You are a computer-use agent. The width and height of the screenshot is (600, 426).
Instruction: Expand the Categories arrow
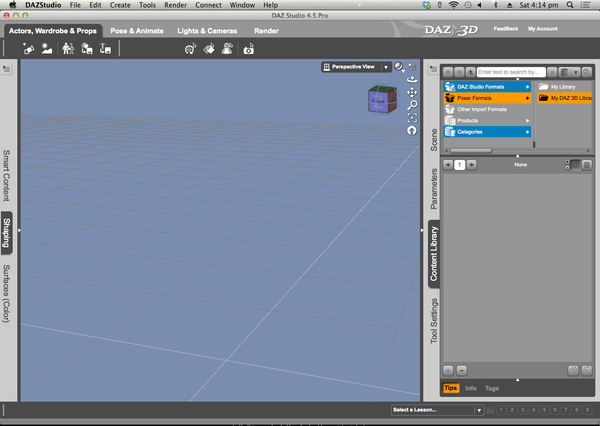click(527, 132)
